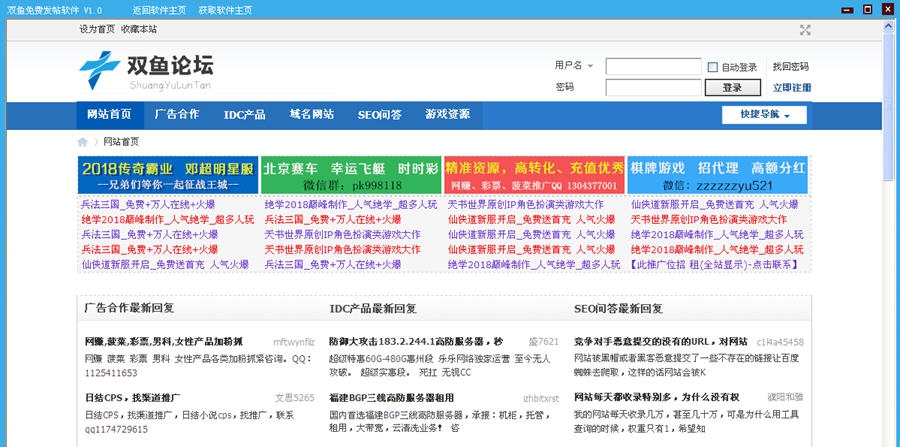Open post 福建BGP三线高防服务器租用
Screen dimensions: 900x447
[x=391, y=398]
